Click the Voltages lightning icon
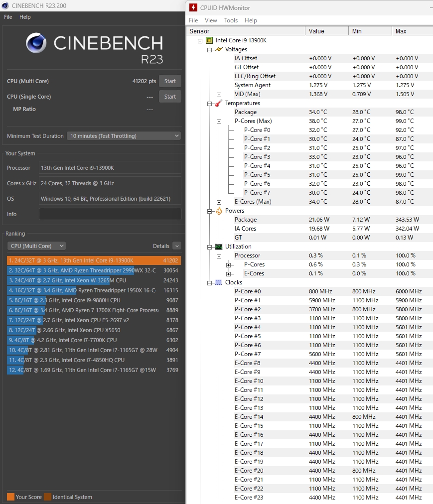Screen dimensions: 433x504 point(219,49)
